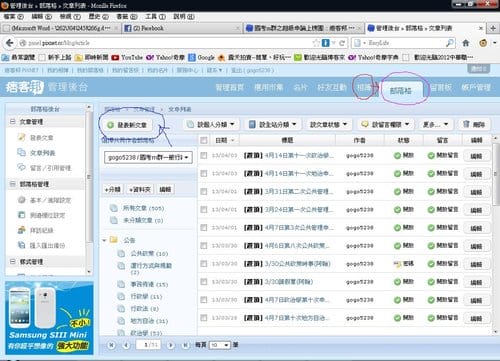The width and height of the screenshot is (500, 361).
Task: Open the 更多... dropdown
Action: pyautogui.click(x=436, y=124)
